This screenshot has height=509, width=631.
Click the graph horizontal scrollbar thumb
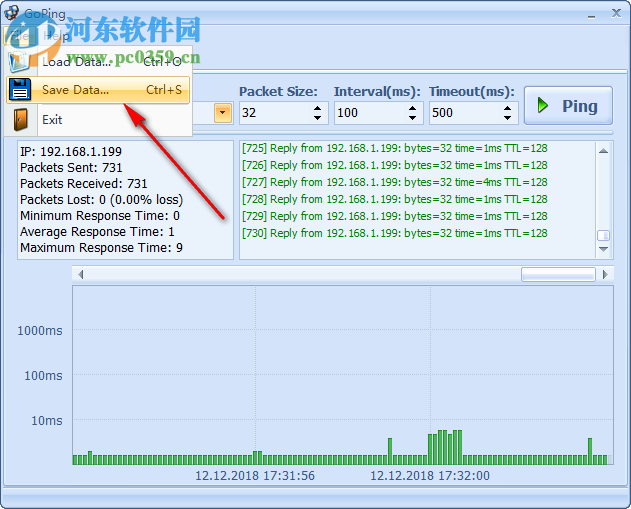[x=558, y=274]
